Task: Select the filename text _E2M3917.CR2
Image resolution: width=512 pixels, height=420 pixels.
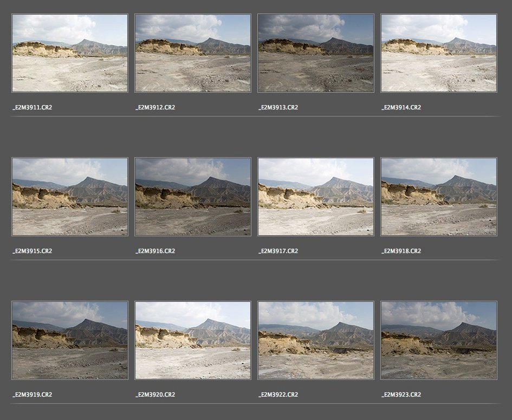Action: pyautogui.click(x=278, y=251)
